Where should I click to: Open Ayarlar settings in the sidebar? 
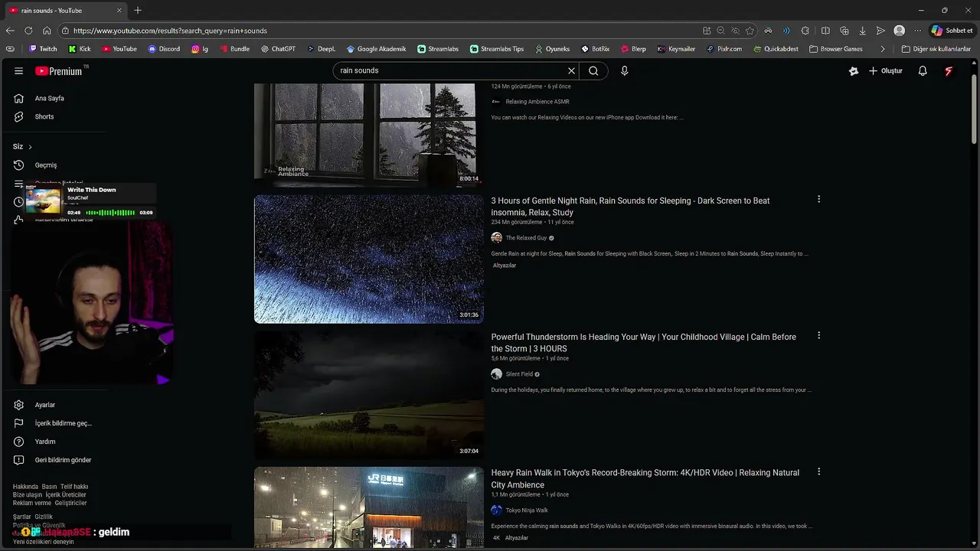[x=45, y=405]
